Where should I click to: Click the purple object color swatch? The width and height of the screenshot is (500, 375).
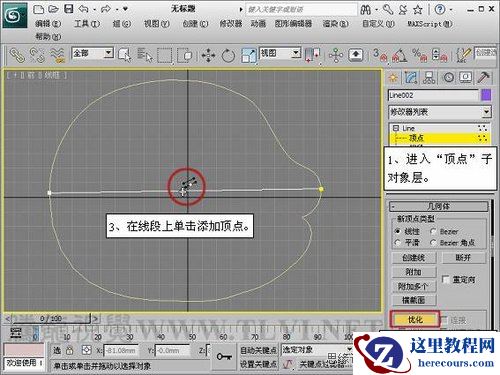click(x=486, y=95)
